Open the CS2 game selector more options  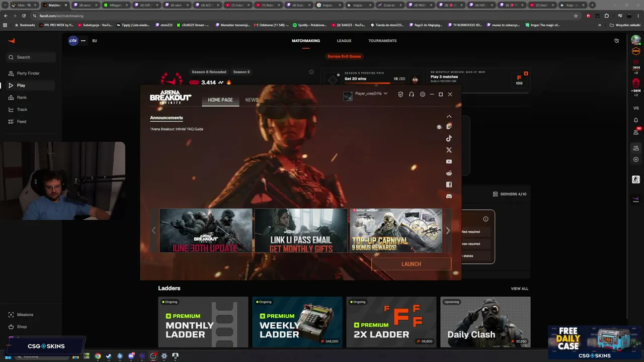pos(83,41)
